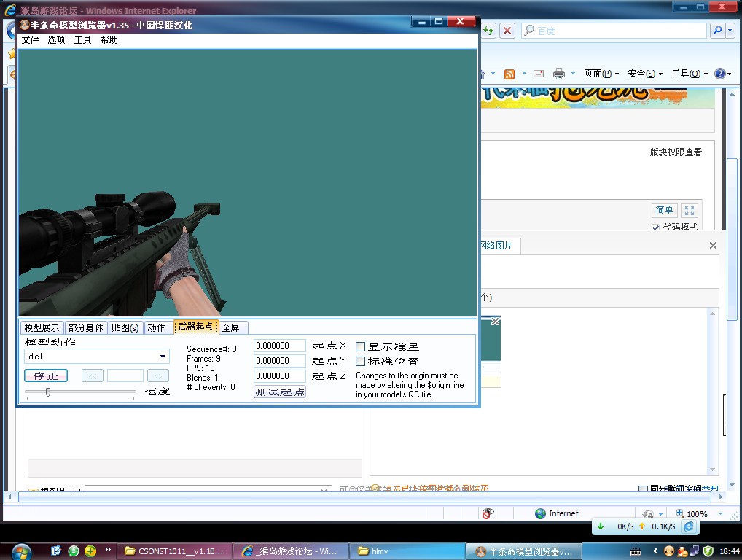
Task: Switch to the 动作 tab
Action: [x=156, y=327]
